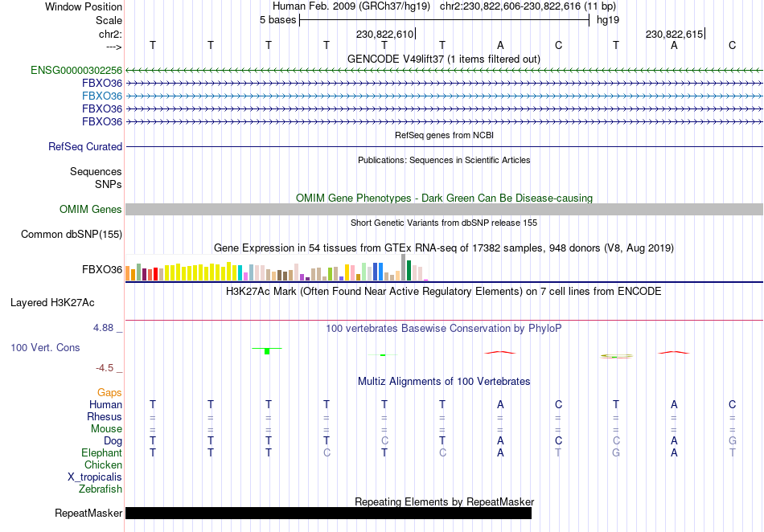This screenshot has height=532, width=764.
Task: Open 'Short Genetic Variants from dbSNP release 155' title
Action: (444, 223)
